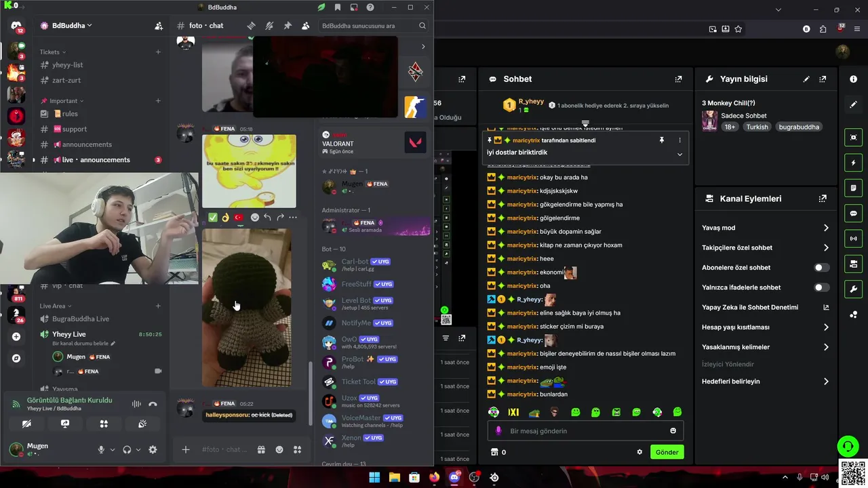Click the bugrabuddha stream tag
868x488 pixels.
pos(799,127)
